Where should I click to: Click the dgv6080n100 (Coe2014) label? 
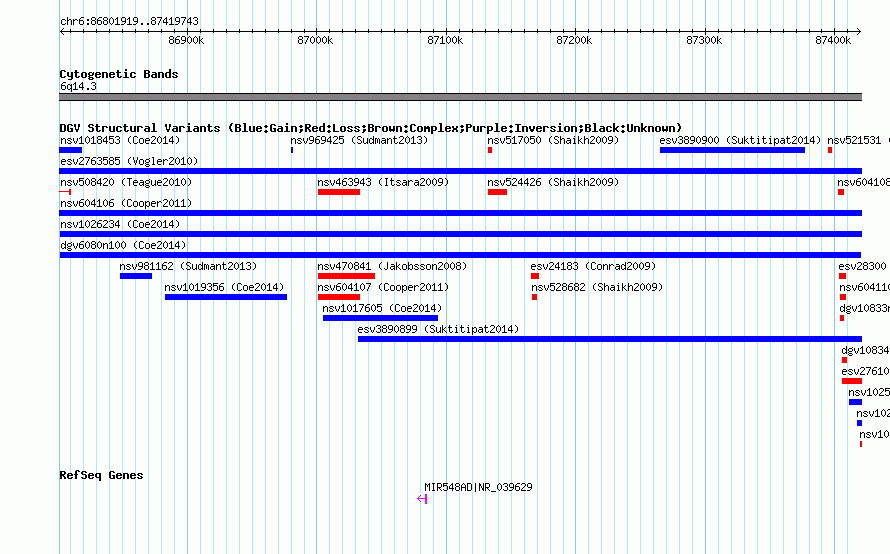pyautogui.click(x=123, y=245)
